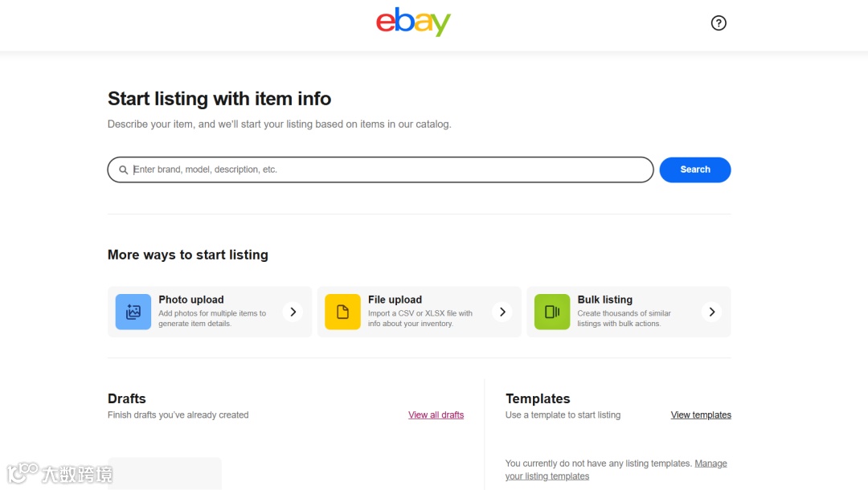This screenshot has width=868, height=490.
Task: Click the yellow File upload icon
Action: (342, 312)
